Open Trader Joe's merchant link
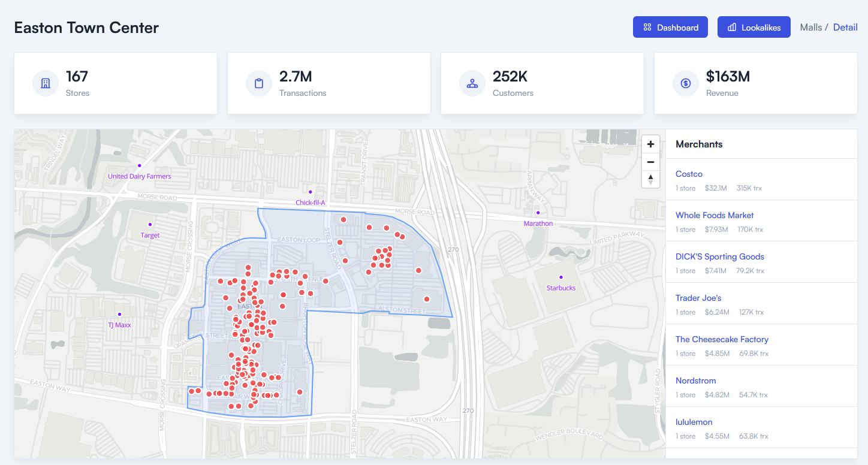Image resolution: width=868 pixels, height=465 pixels. [698, 298]
